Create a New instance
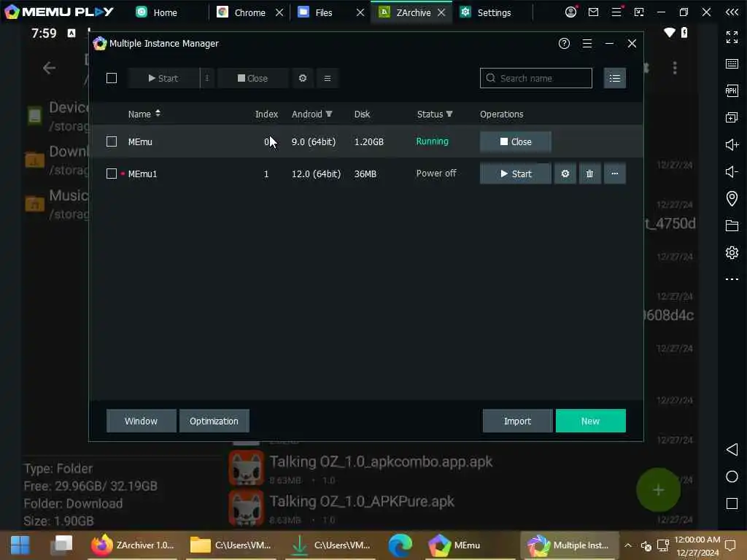The width and height of the screenshot is (747, 560). tap(590, 421)
